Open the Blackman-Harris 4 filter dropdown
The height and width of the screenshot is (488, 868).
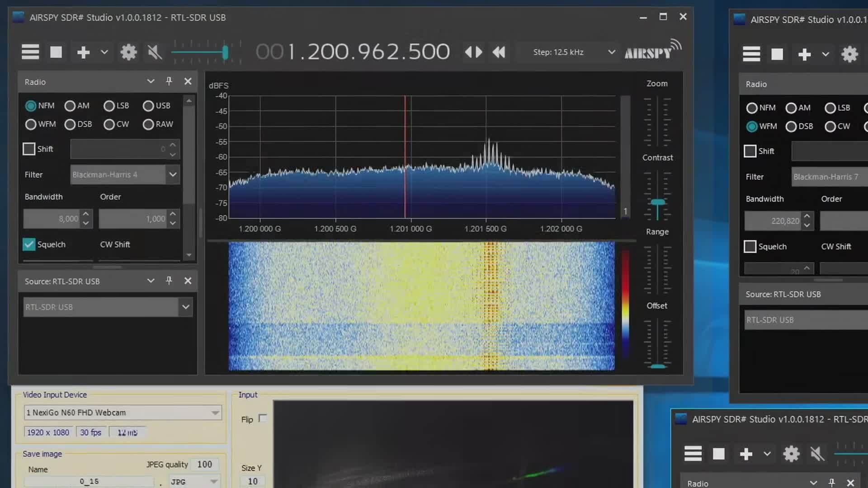point(173,175)
